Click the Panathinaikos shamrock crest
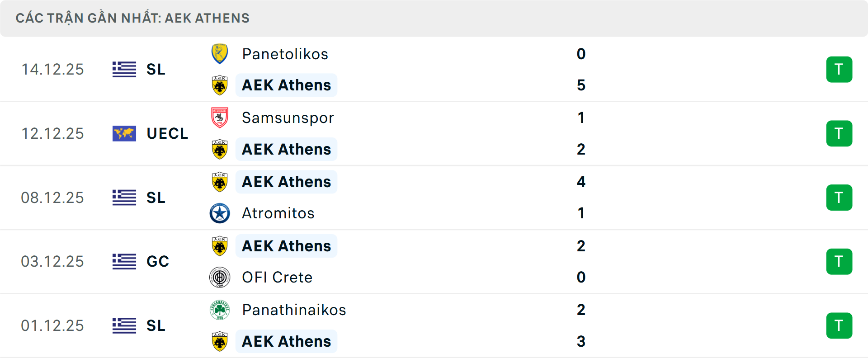The image size is (868, 358). pyautogui.click(x=220, y=310)
